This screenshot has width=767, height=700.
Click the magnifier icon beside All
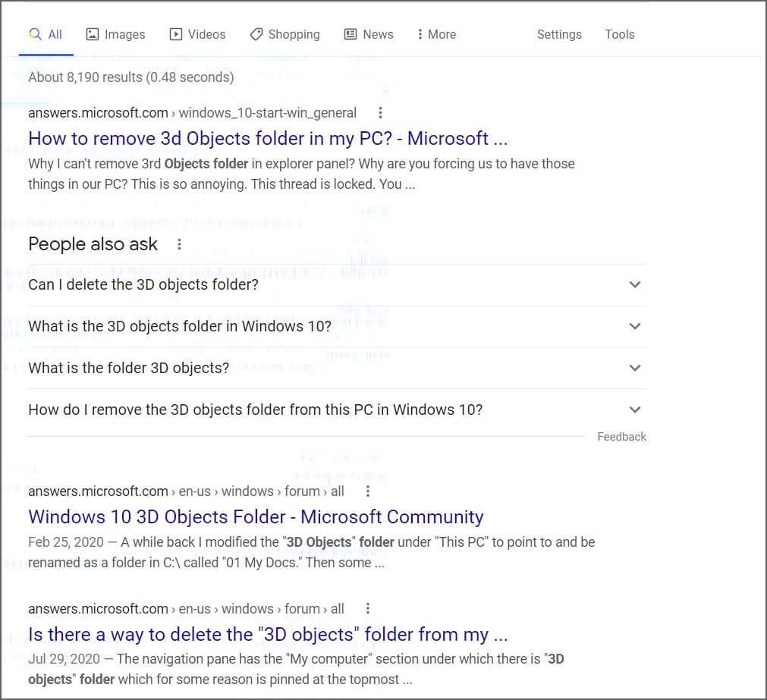[x=35, y=34]
